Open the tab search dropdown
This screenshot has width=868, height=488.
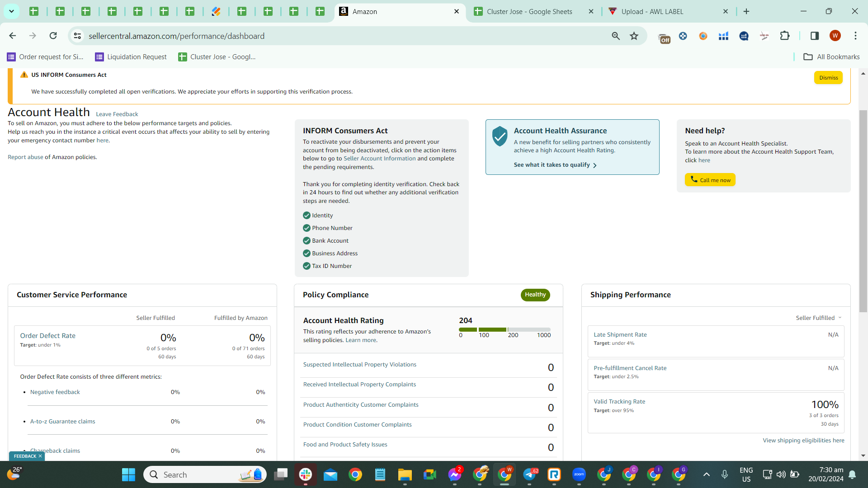(x=11, y=11)
